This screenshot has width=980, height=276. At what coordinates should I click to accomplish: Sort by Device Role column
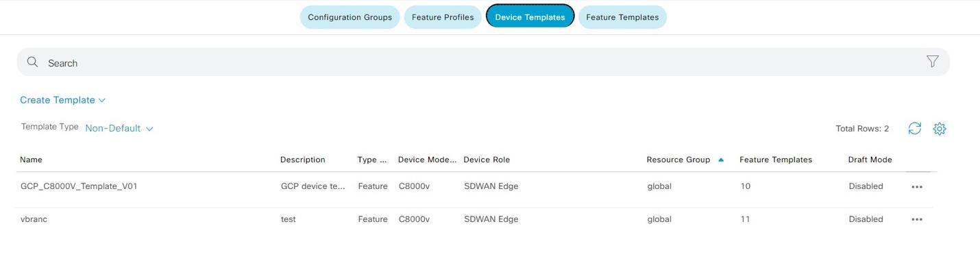point(487,160)
